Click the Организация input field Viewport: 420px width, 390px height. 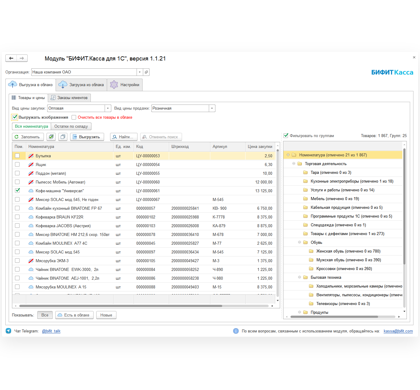(x=84, y=72)
